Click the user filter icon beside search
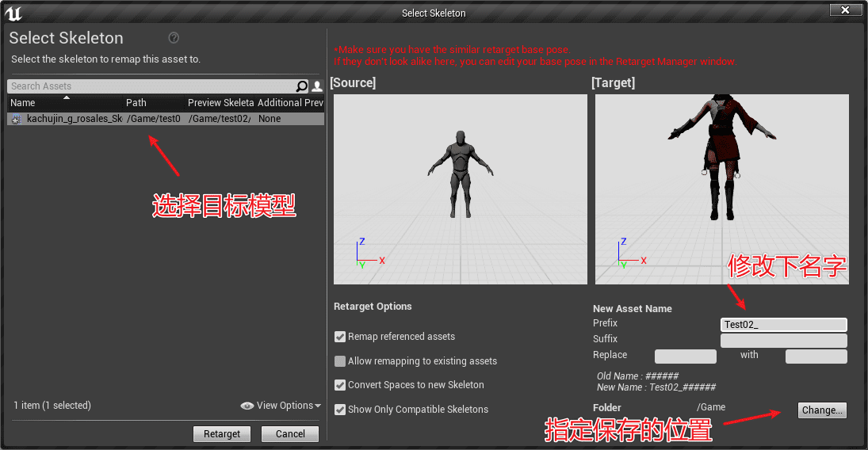This screenshot has height=450, width=868. [x=317, y=86]
